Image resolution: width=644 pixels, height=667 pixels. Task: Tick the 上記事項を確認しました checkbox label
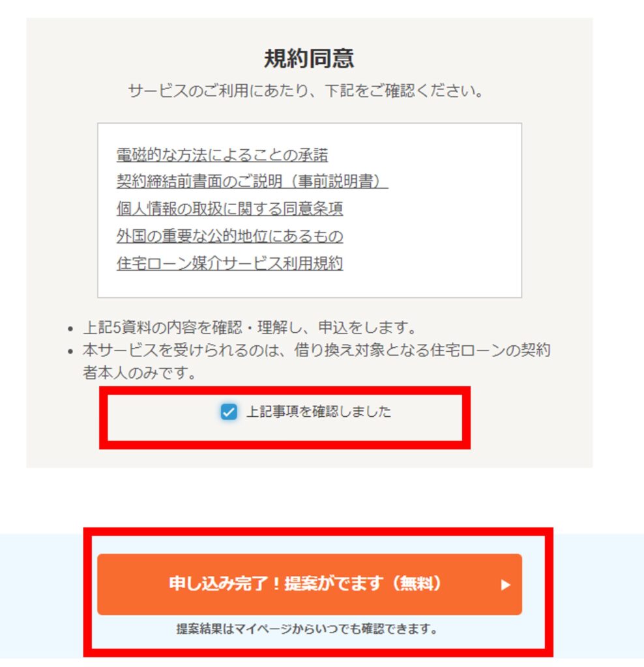tap(319, 412)
